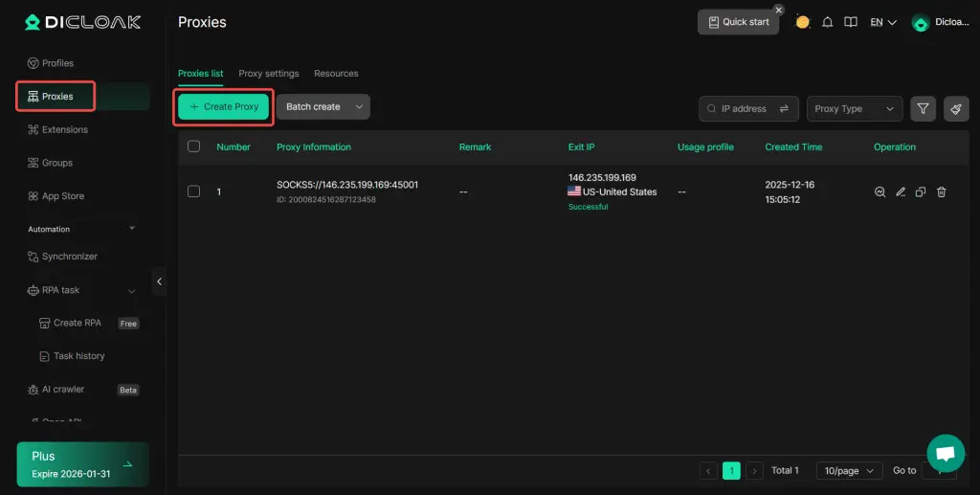The height and width of the screenshot is (495, 980).
Task: Change the 10/page rows dropdown
Action: tap(849, 471)
